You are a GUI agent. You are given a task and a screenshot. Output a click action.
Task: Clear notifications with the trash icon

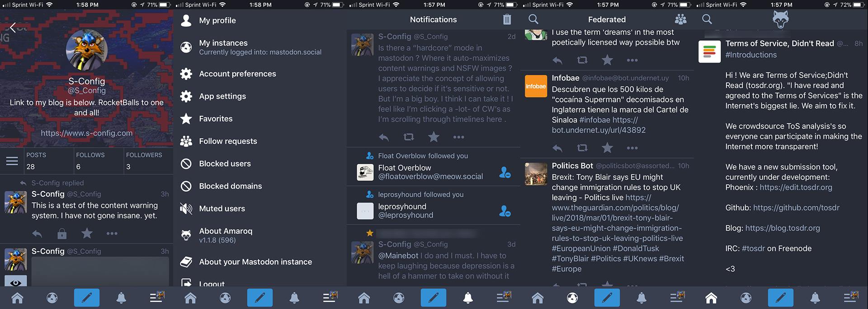(507, 19)
